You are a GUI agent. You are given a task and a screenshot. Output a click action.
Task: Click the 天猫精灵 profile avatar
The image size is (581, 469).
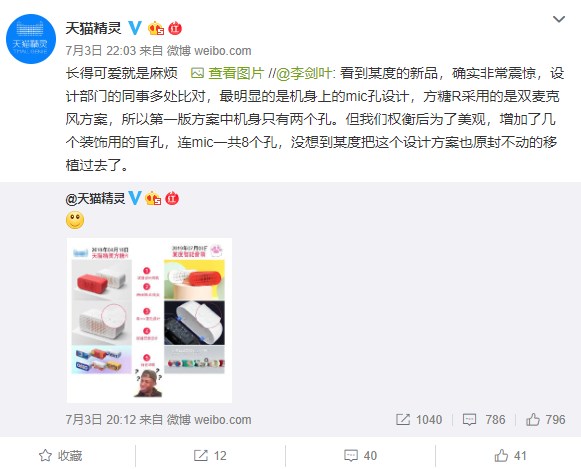(x=31, y=39)
